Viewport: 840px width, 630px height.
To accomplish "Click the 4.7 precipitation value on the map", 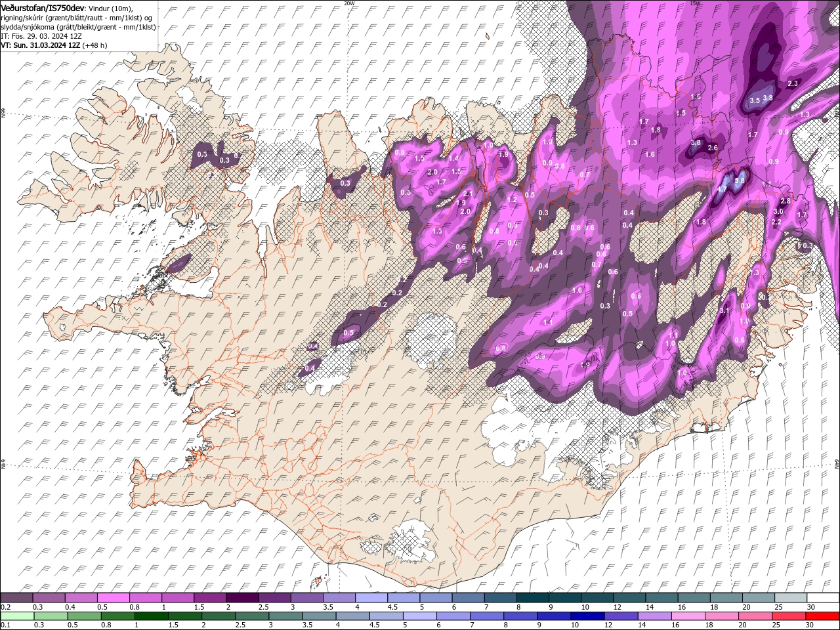I will pyautogui.click(x=722, y=189).
